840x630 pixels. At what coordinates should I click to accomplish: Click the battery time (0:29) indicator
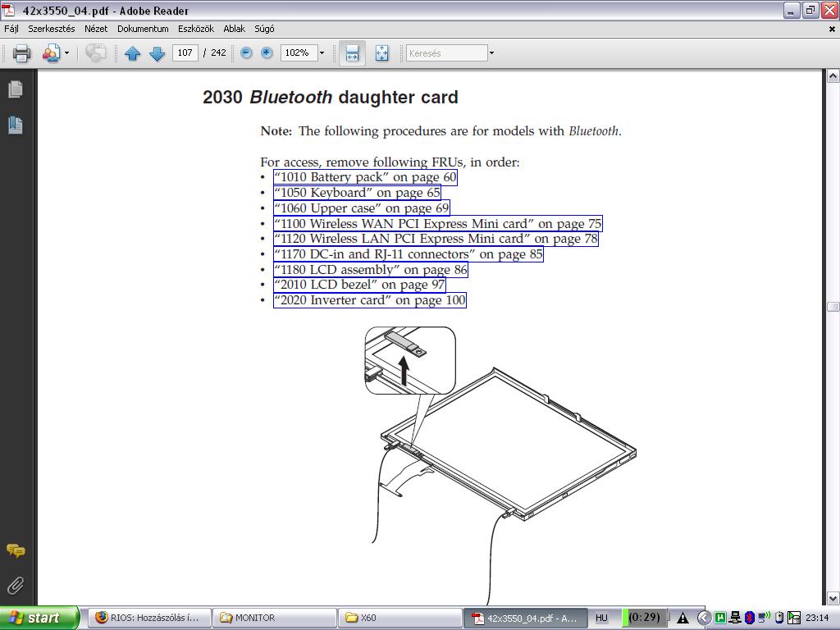[x=643, y=617]
